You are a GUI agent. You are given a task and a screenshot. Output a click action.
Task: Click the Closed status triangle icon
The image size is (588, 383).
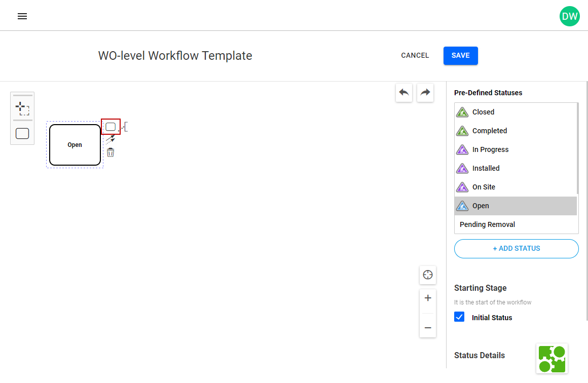point(462,112)
